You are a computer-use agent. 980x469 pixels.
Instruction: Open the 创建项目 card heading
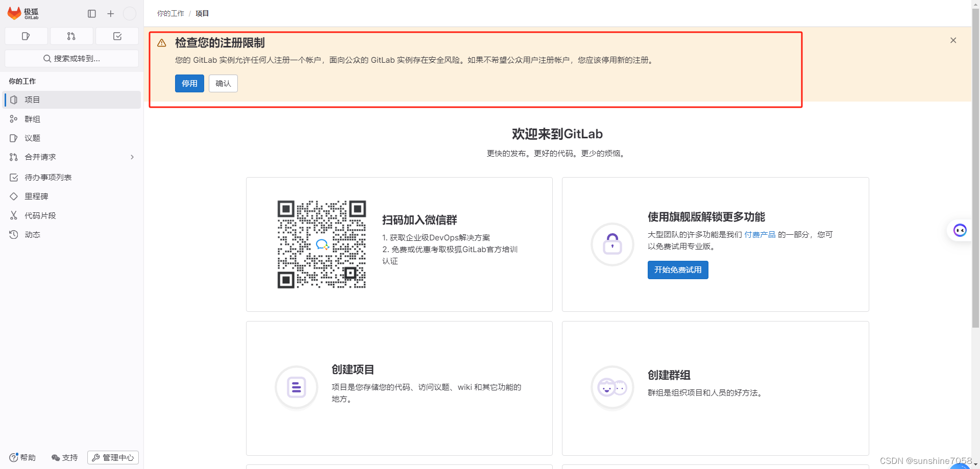pos(353,370)
